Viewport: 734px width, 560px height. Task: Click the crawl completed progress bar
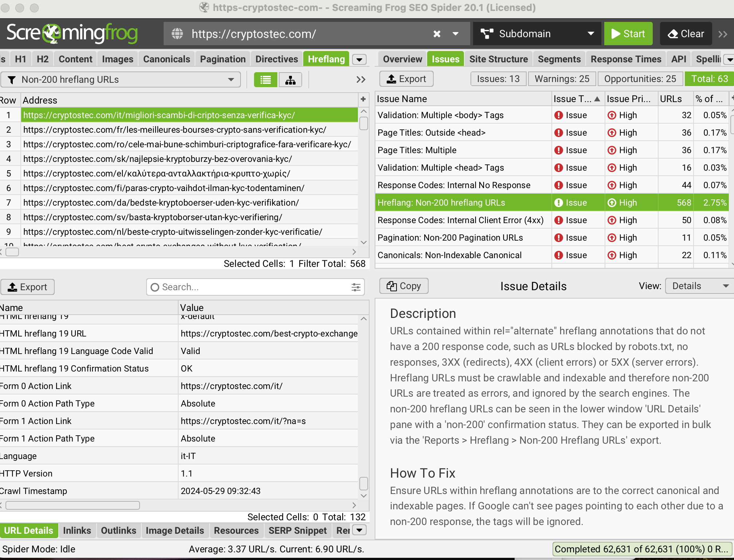tap(643, 549)
